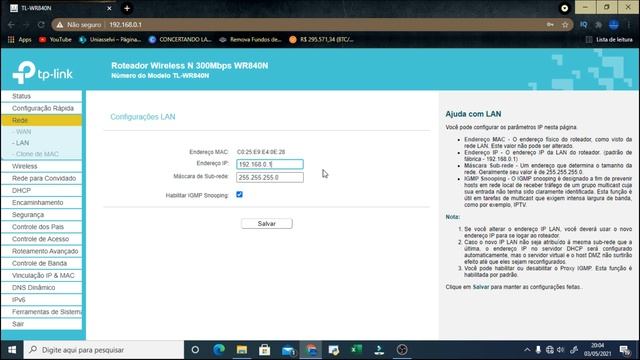Viewport: 640px width, 360px height.
Task: Open the Wireless menu
Action: 42,166
